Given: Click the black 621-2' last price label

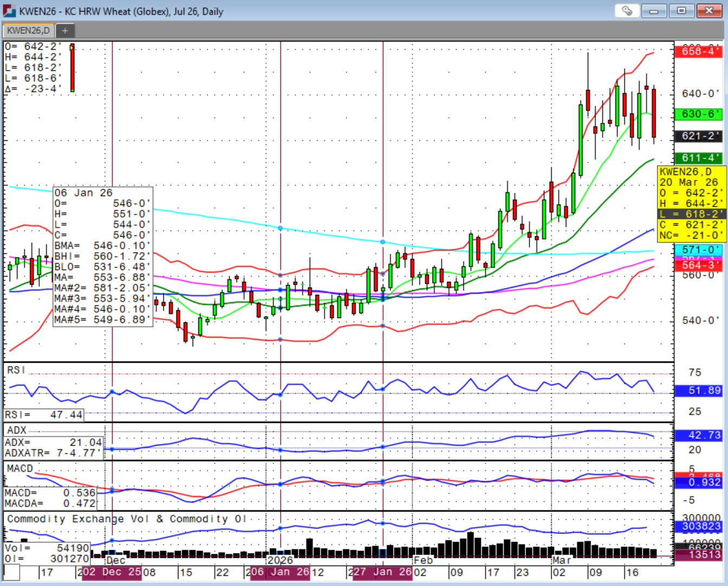Looking at the screenshot, I should [x=698, y=136].
